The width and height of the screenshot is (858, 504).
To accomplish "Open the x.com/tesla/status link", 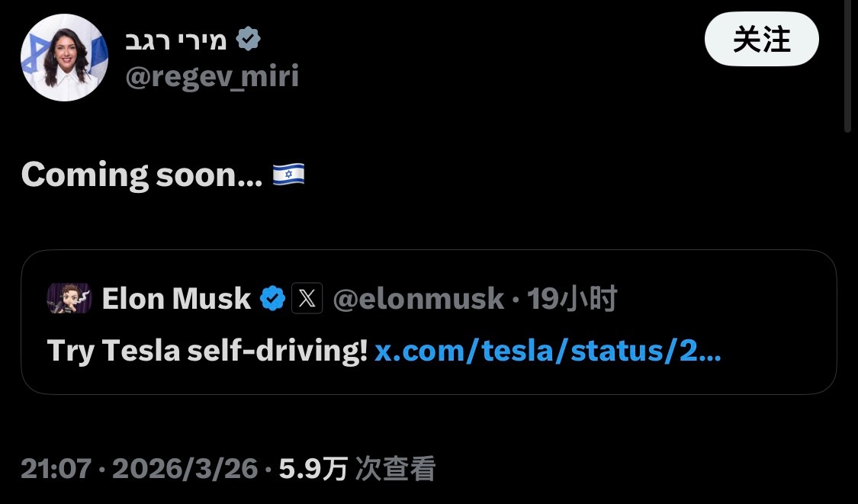I will point(548,352).
